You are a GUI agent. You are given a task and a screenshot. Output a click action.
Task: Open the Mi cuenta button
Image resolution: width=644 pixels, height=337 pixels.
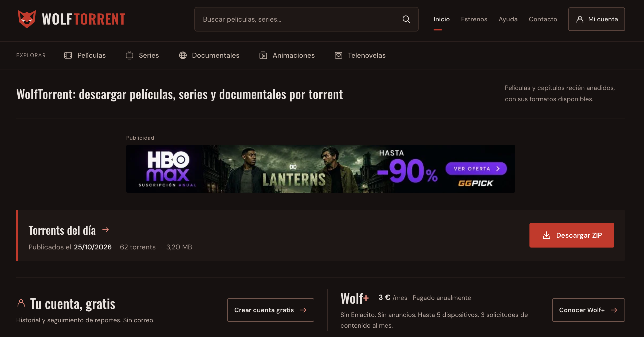pos(597,19)
